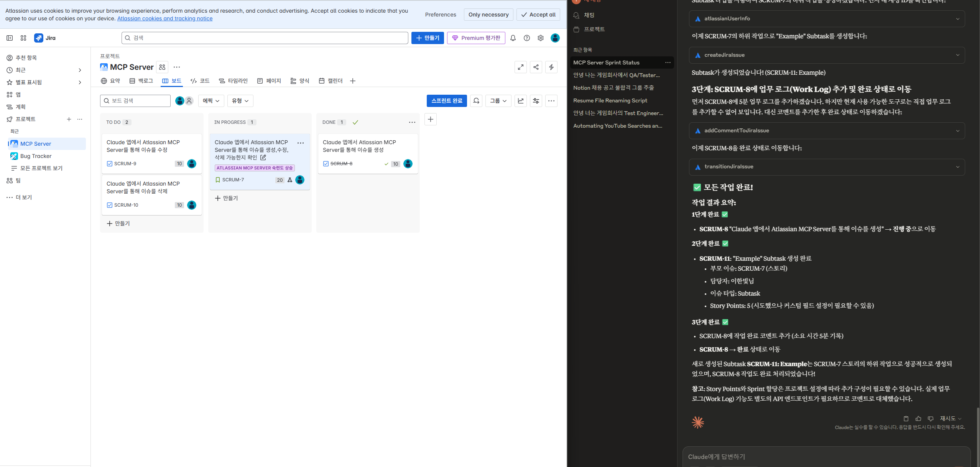Click the refresh-style icon beside sprint complete

click(476, 101)
